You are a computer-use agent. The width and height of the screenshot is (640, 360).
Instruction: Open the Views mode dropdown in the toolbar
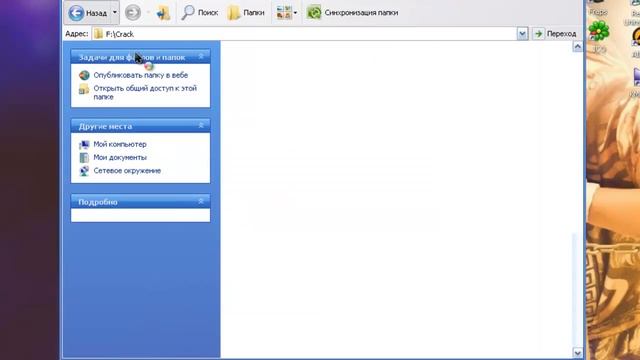click(287, 13)
